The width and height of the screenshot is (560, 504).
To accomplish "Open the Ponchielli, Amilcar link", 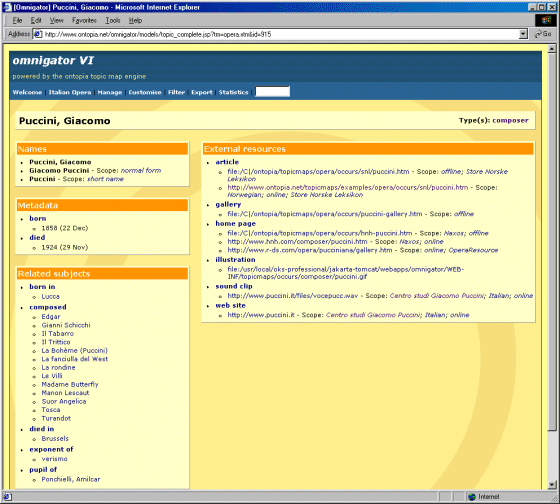I will point(71,479).
